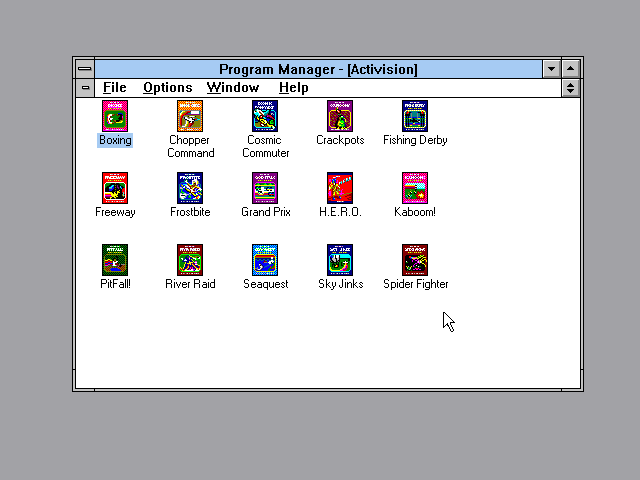The image size is (640, 480).
Task: Select the Kaboom! icon
Action: 415,188
